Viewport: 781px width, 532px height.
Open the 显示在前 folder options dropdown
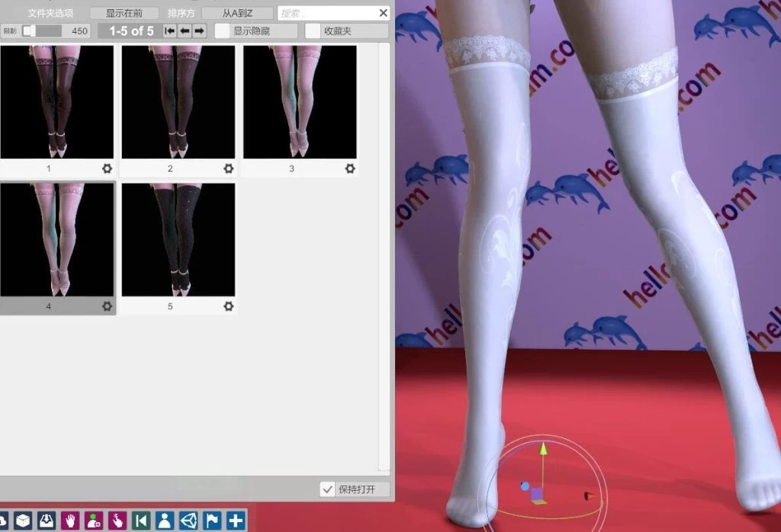click(124, 13)
